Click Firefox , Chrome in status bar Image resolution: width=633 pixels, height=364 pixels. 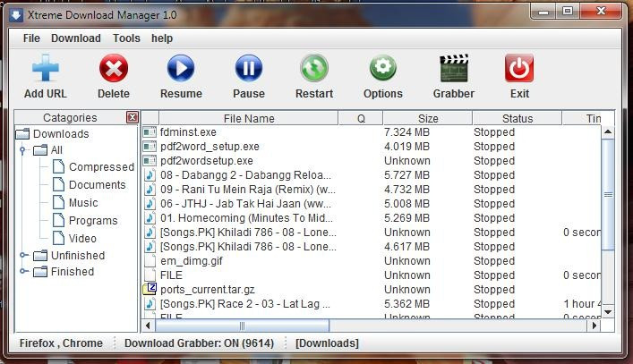click(x=61, y=343)
